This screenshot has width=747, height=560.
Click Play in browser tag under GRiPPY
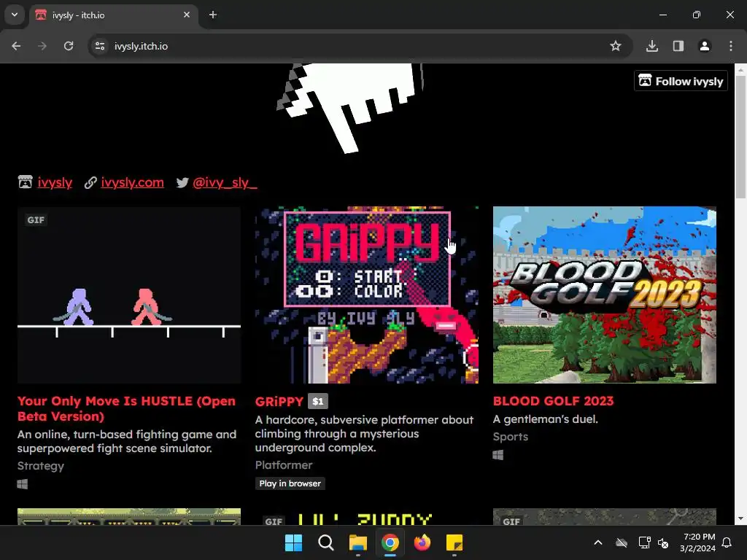[x=290, y=483]
